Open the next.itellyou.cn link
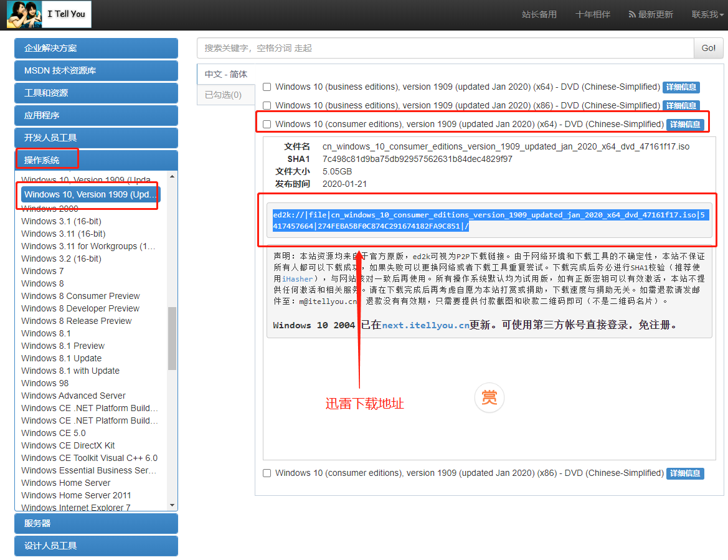 (x=425, y=325)
